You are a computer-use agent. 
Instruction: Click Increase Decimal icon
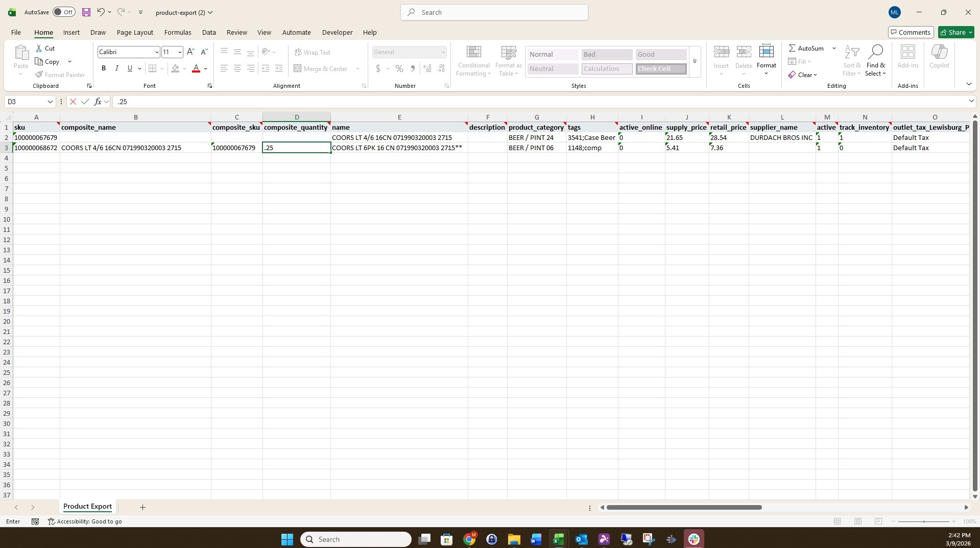[x=427, y=68]
